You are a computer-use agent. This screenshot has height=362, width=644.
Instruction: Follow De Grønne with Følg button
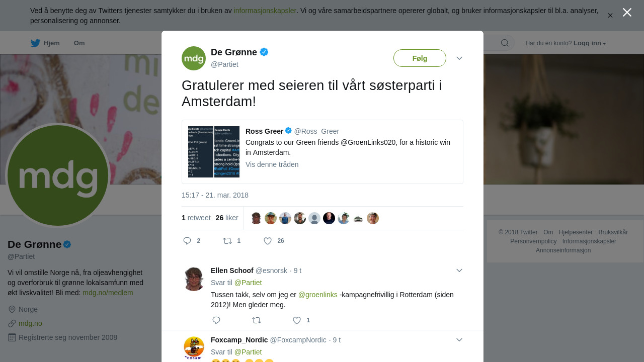(420, 58)
